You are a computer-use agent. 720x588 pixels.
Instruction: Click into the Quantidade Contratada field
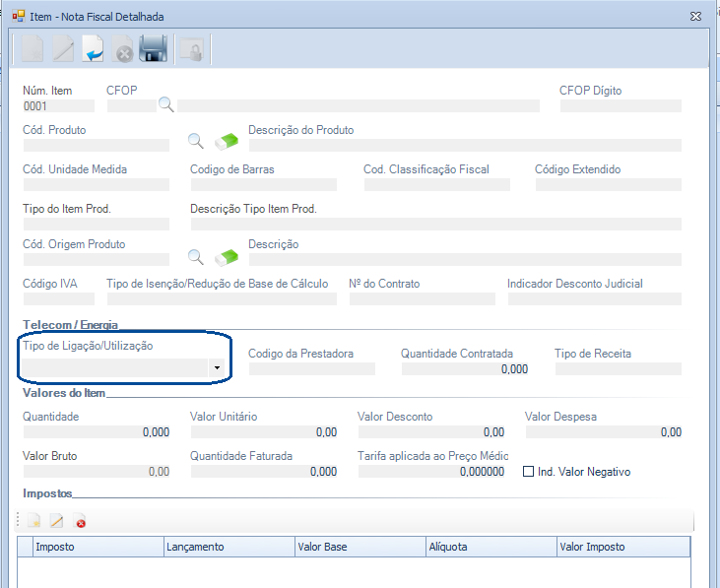coord(464,369)
